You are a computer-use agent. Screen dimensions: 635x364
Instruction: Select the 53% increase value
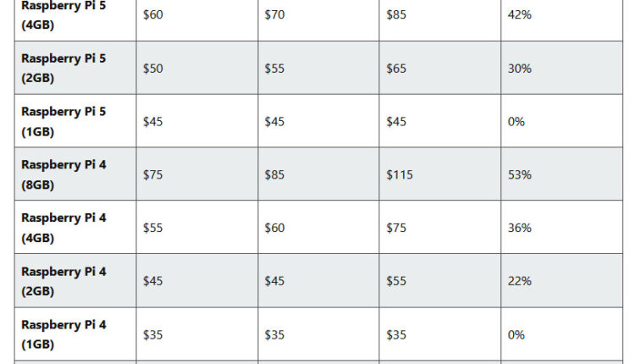[520, 174]
